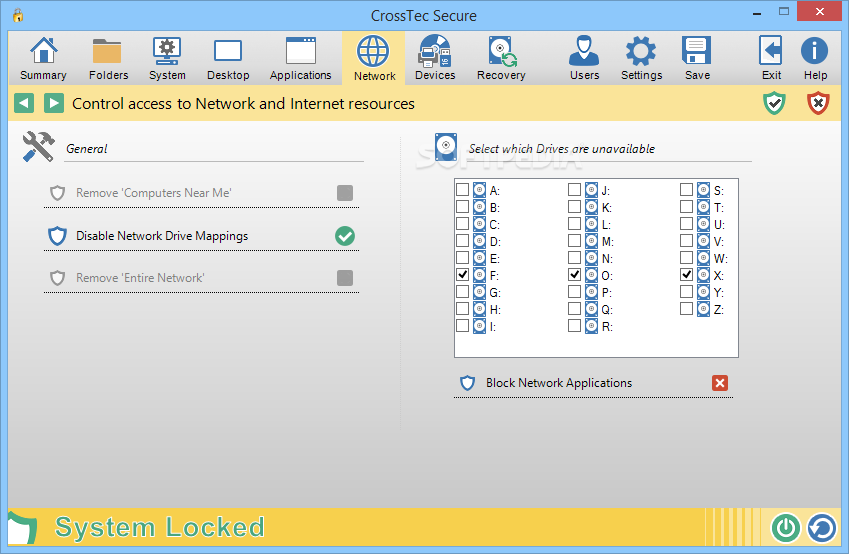The image size is (849, 554).
Task: Toggle Disable Network Drive Mappings green check
Action: [x=345, y=236]
